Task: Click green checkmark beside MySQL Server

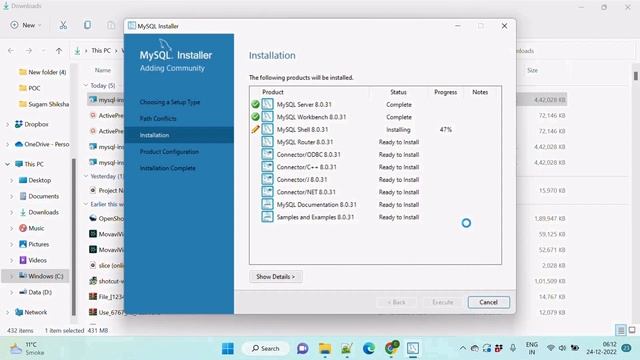Action: click(256, 104)
